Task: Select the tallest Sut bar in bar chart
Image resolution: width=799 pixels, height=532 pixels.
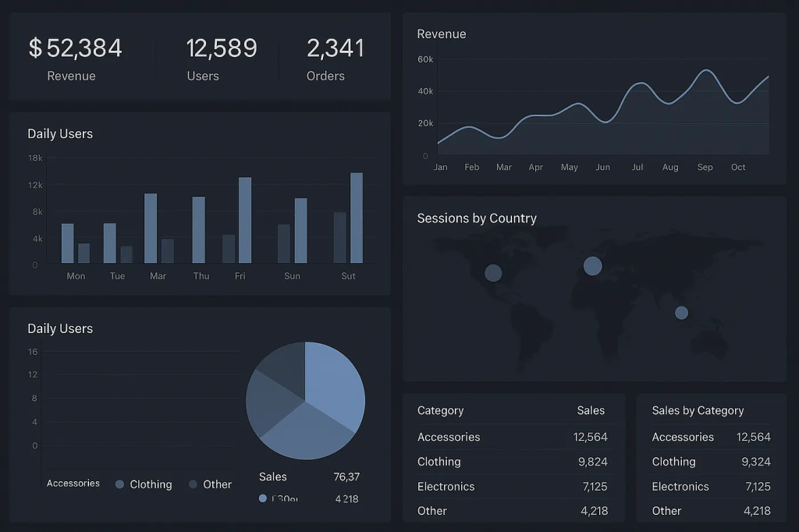Action: [x=357, y=218]
